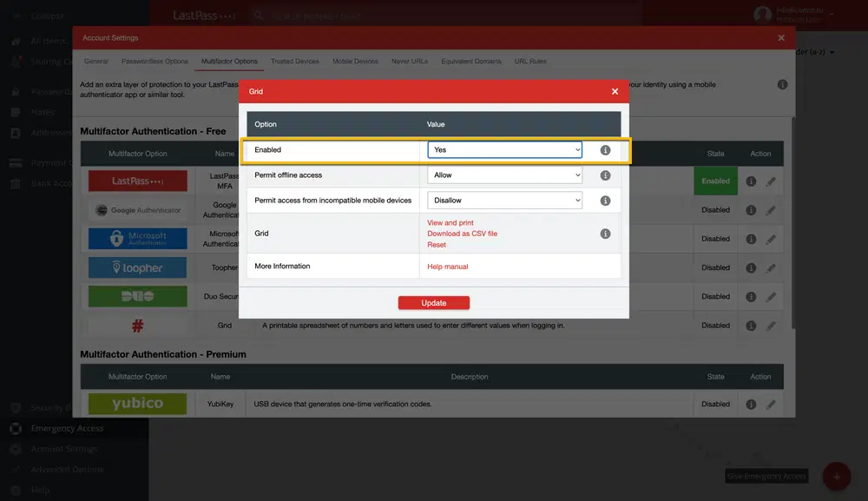
Task: Edit LastPass MFA settings pencil
Action: (x=771, y=181)
